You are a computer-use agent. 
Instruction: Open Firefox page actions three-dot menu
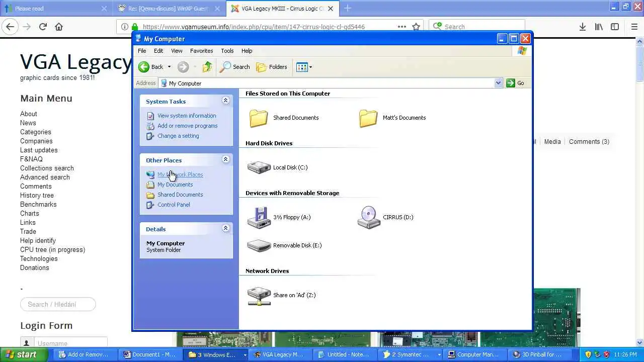pos(402,27)
